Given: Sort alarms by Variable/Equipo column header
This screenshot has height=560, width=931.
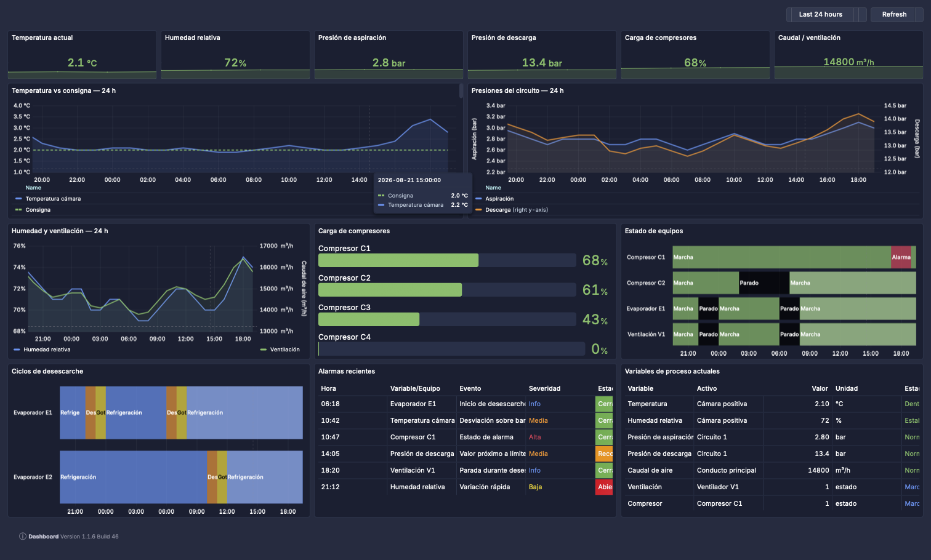Looking at the screenshot, I should (x=415, y=388).
